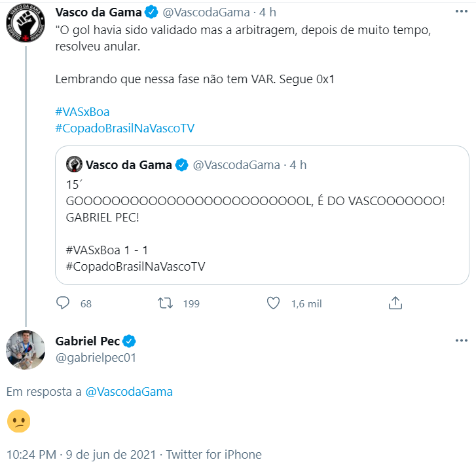
Task: Open the #VASxBoa hashtag link
Action: pos(82,111)
